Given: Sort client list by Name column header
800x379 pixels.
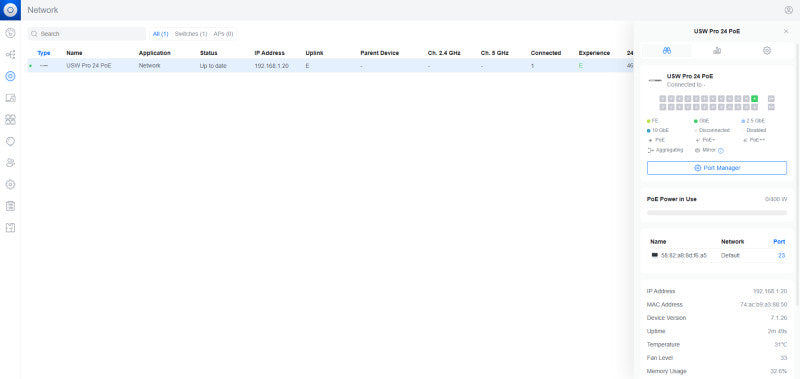Looking at the screenshot, I should point(658,242).
